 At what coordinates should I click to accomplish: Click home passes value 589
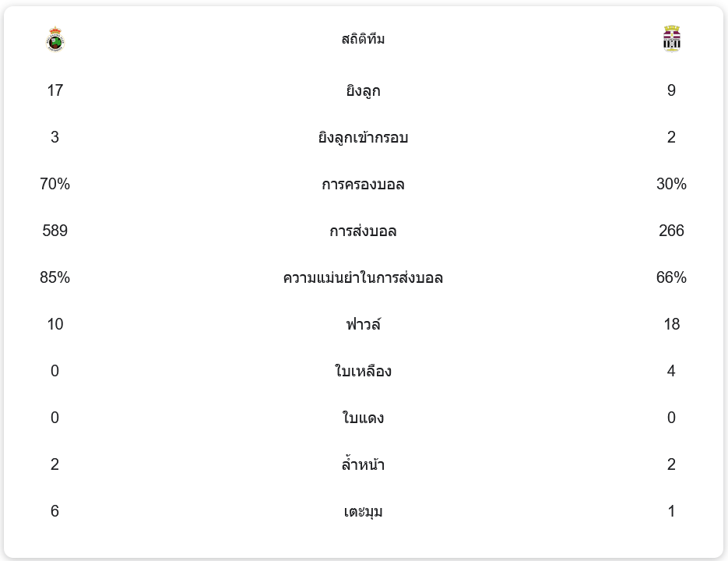[55, 231]
